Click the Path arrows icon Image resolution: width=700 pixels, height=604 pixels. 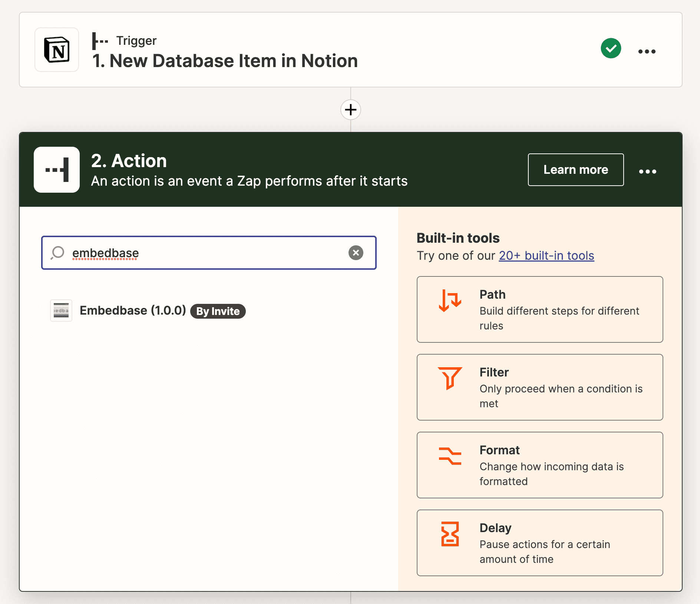pos(450,301)
